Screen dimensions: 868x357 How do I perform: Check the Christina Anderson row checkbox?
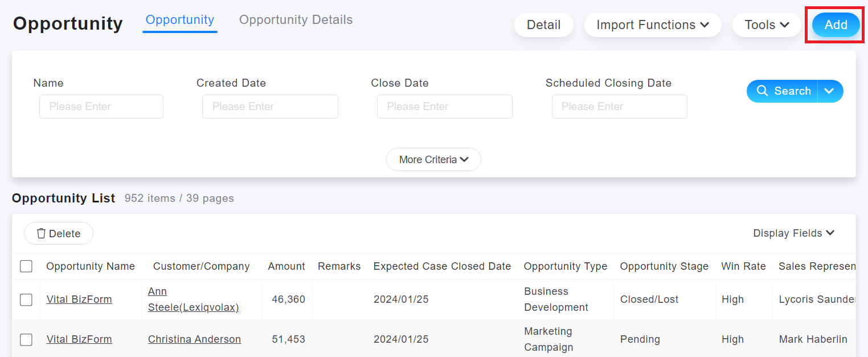pyautogui.click(x=26, y=339)
